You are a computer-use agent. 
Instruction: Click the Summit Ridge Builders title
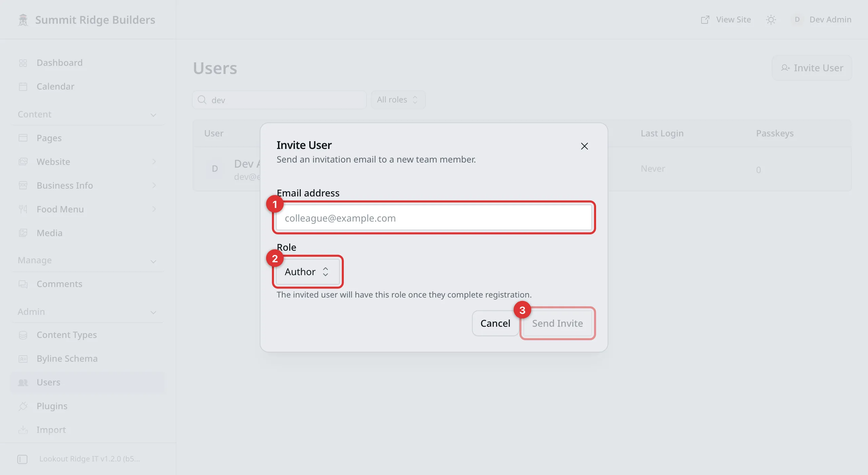[95, 20]
